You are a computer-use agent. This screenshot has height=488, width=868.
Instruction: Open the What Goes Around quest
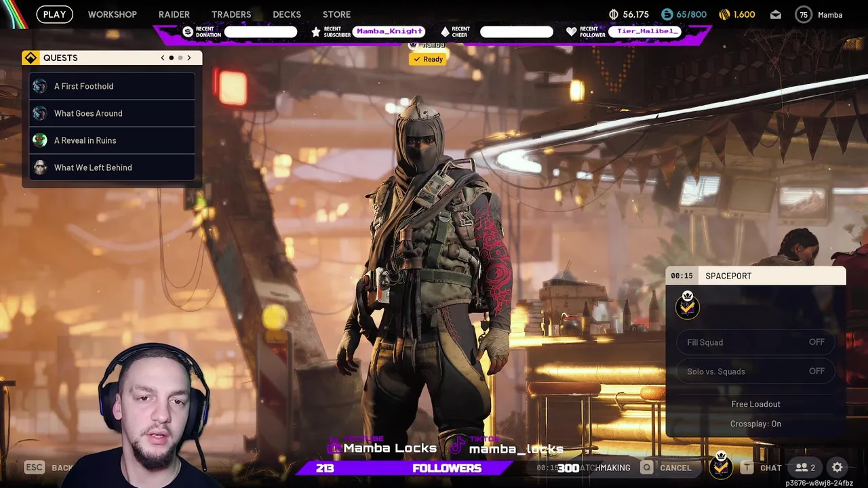112,113
